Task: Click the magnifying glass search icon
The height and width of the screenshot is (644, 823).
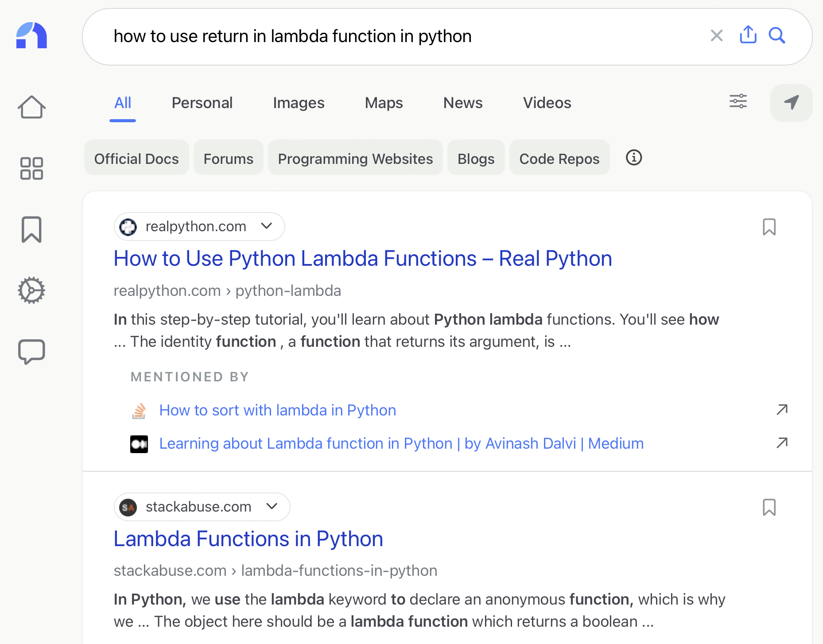Action: [x=777, y=35]
